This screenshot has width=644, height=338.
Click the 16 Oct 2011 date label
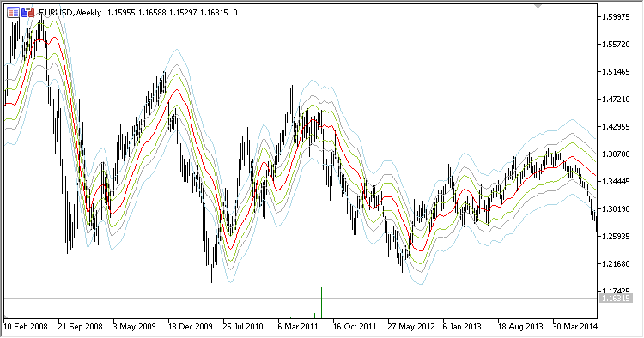tap(355, 327)
